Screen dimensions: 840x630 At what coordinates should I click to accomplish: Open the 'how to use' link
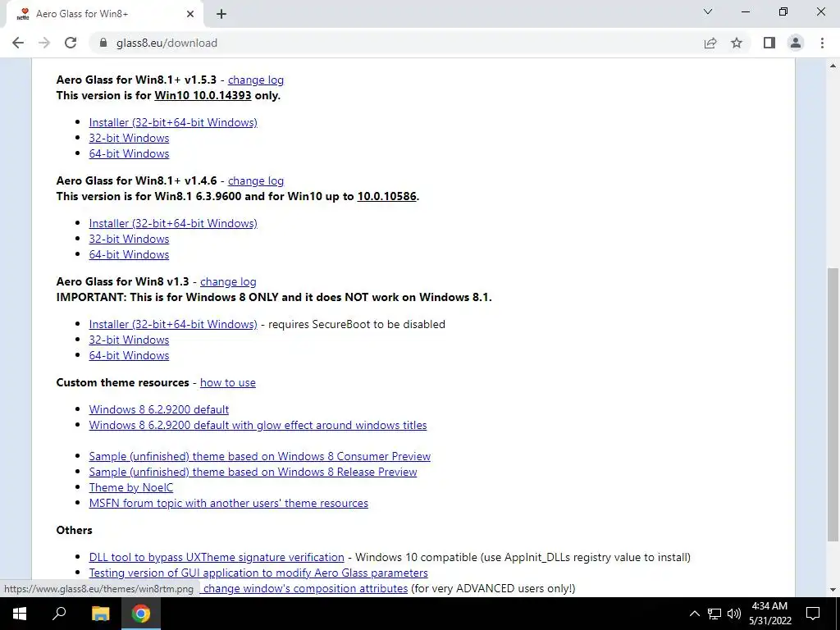point(228,382)
